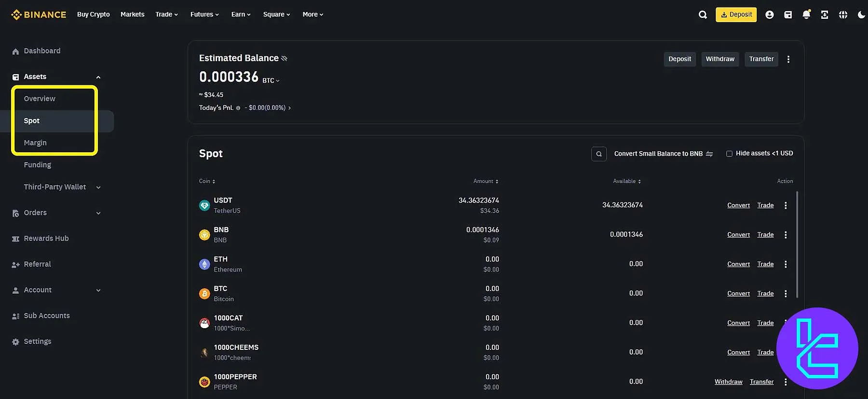868x399 pixels.
Task: Click the Spot coin search icon
Action: (598, 154)
